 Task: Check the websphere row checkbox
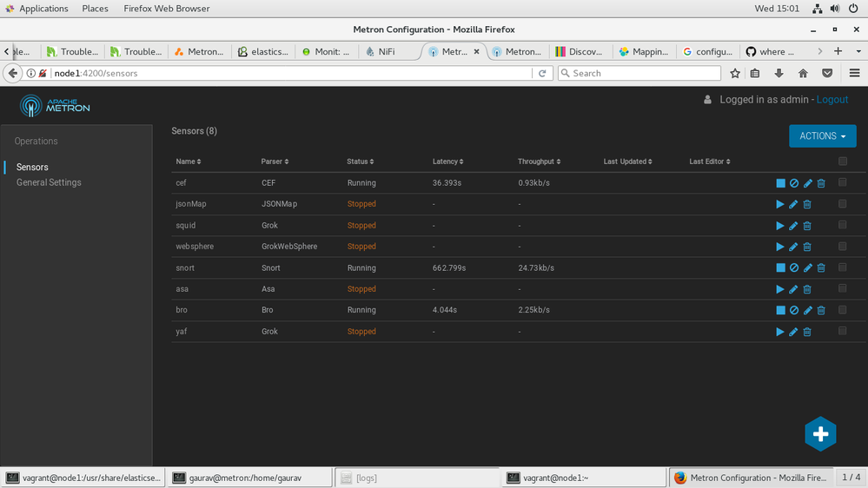[843, 247]
